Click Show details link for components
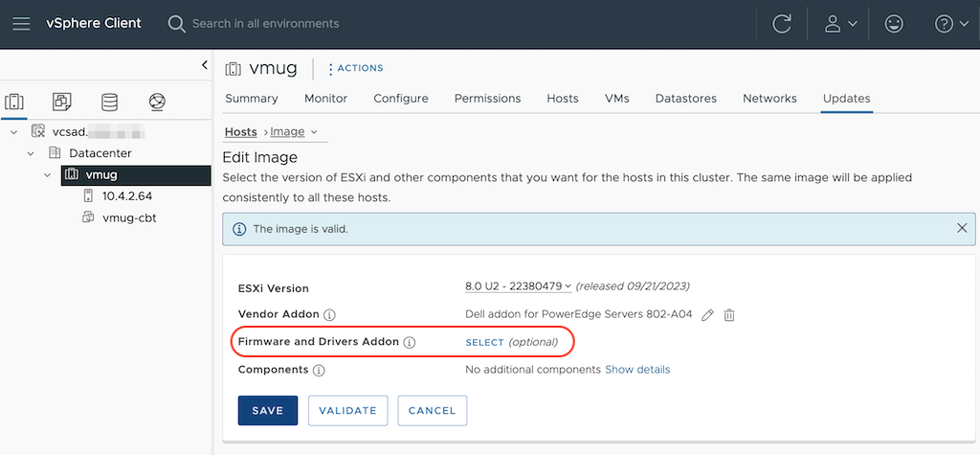Viewport: 980px width, 455px height. pos(637,369)
